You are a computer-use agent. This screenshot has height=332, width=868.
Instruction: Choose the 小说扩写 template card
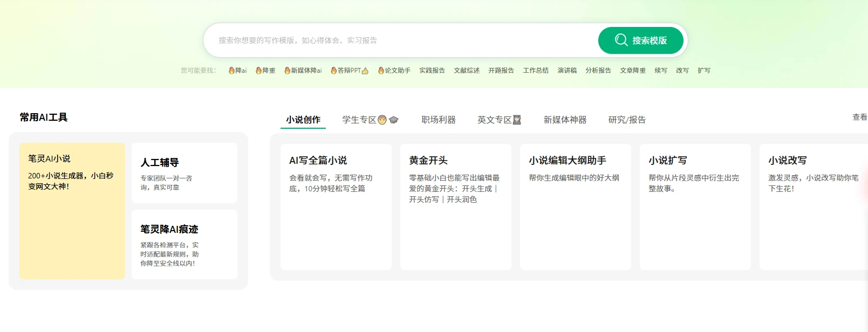(x=695, y=207)
